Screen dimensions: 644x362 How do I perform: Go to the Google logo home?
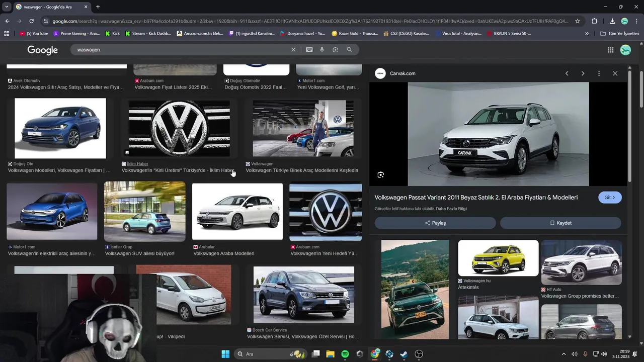pyautogui.click(x=43, y=50)
